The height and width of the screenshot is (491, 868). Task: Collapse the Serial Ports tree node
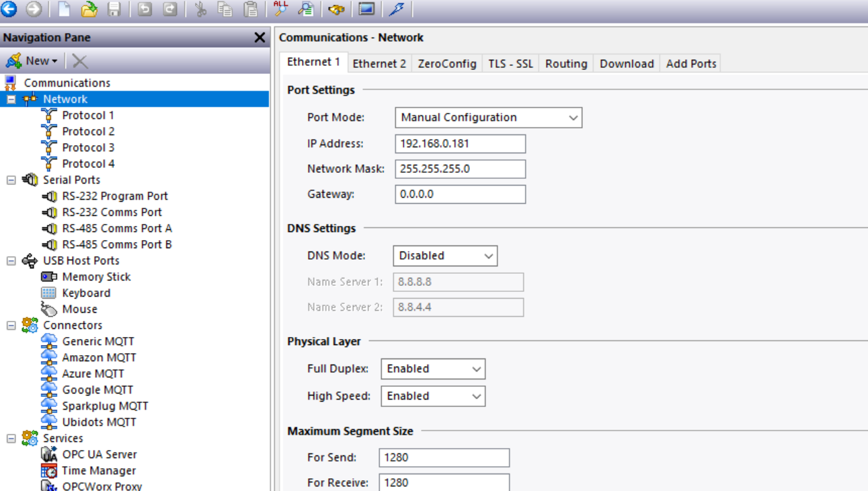pos(11,180)
